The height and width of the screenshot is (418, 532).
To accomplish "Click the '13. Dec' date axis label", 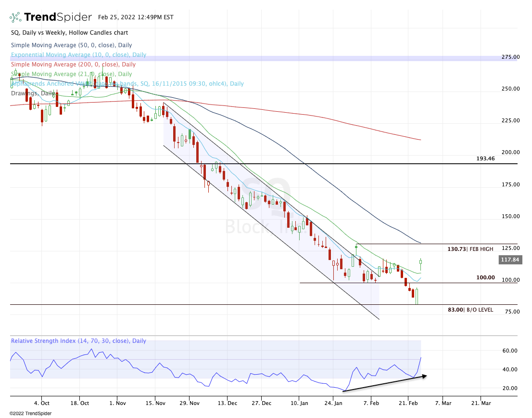I will (x=228, y=404).
